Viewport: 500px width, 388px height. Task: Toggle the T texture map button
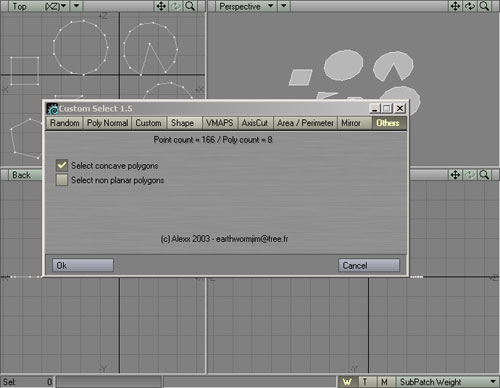pyautogui.click(x=365, y=382)
